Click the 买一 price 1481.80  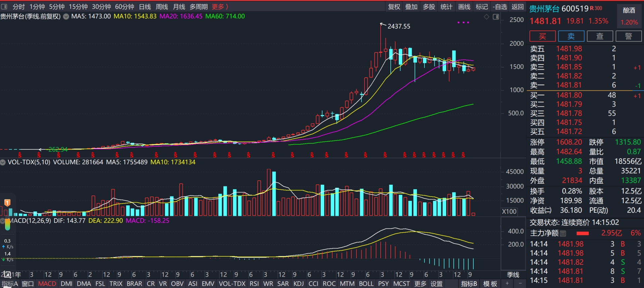(569, 95)
